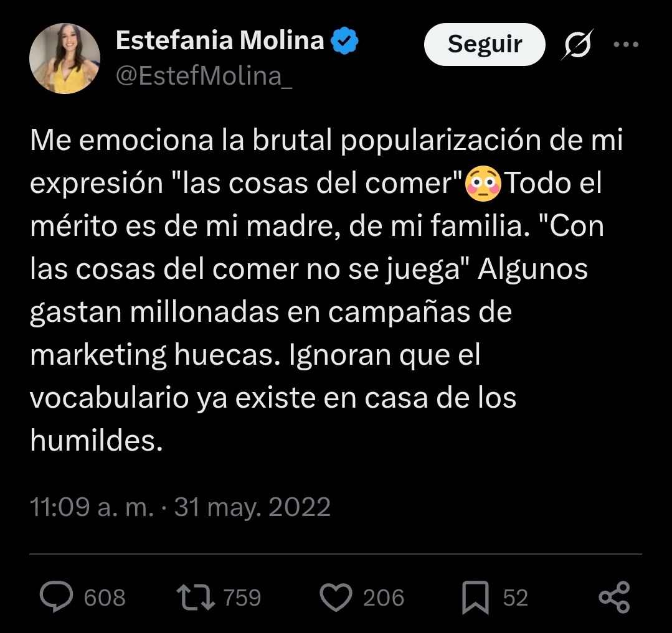
Task: Click the flushed face emoji in tweet
Action: [483, 185]
